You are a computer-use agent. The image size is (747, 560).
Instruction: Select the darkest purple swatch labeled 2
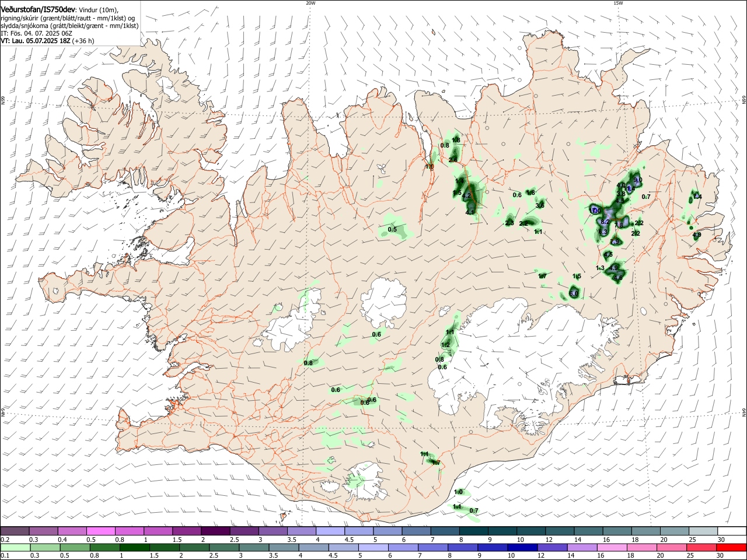[x=215, y=531]
